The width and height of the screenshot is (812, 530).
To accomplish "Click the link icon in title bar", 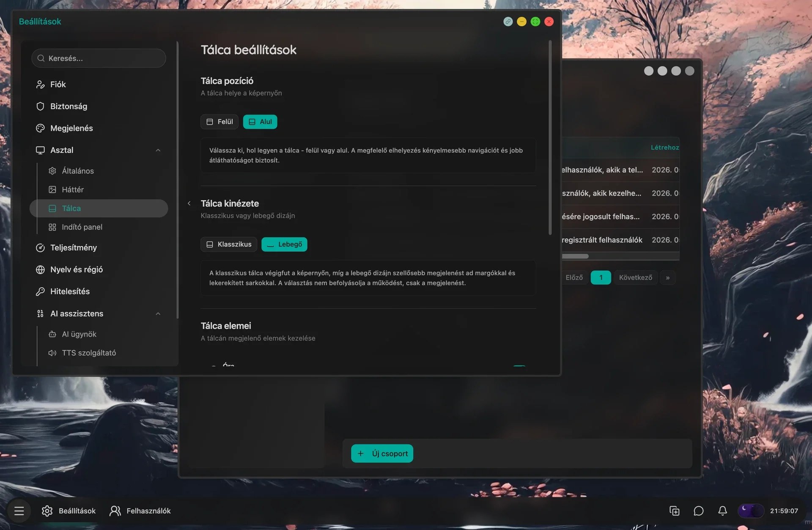I will [x=508, y=22].
